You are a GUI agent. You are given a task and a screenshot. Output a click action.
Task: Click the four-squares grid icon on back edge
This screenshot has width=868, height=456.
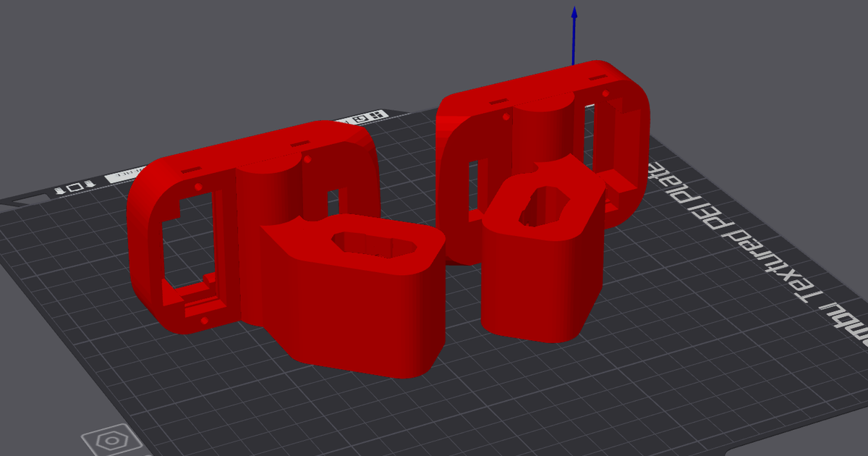[376, 116]
